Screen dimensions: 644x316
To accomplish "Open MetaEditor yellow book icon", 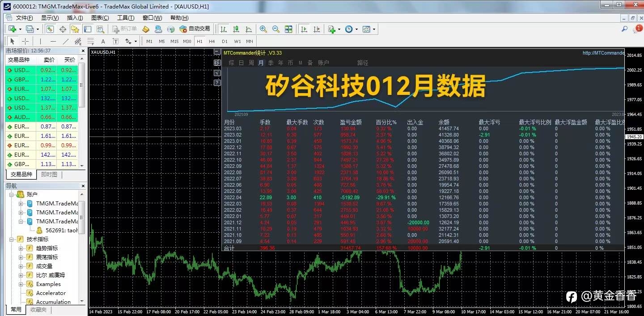I will 146,29.
